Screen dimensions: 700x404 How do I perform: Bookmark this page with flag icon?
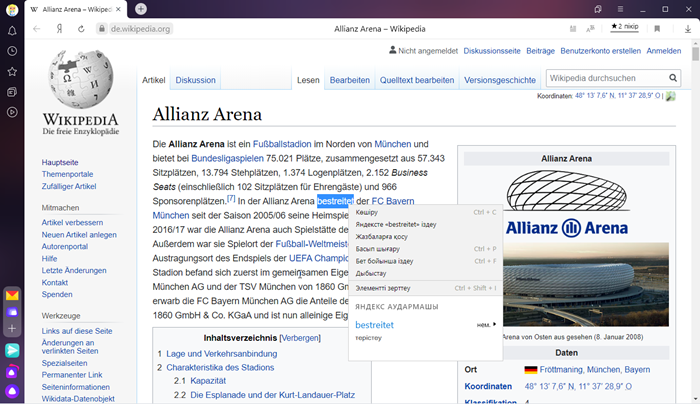coord(657,29)
